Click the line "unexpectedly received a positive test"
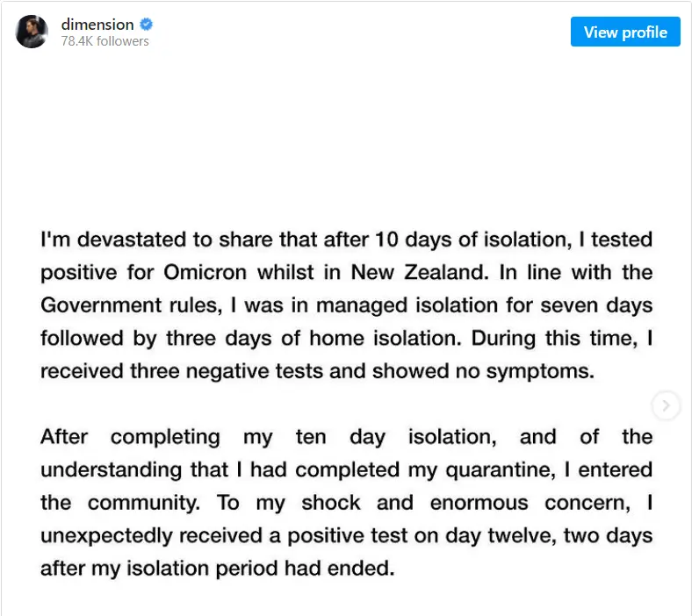This screenshot has height=616, width=699. pyautogui.click(x=346, y=536)
